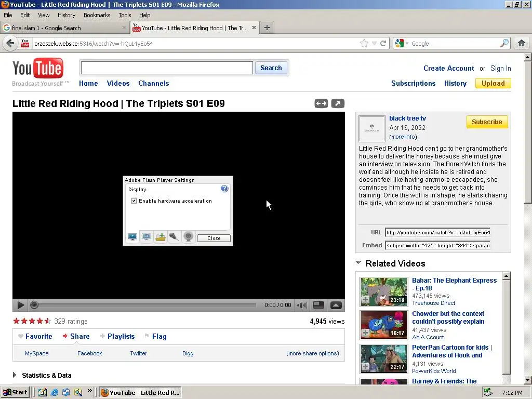Add the Chowder video to queue
The height and width of the screenshot is (399, 532).
[365, 333]
